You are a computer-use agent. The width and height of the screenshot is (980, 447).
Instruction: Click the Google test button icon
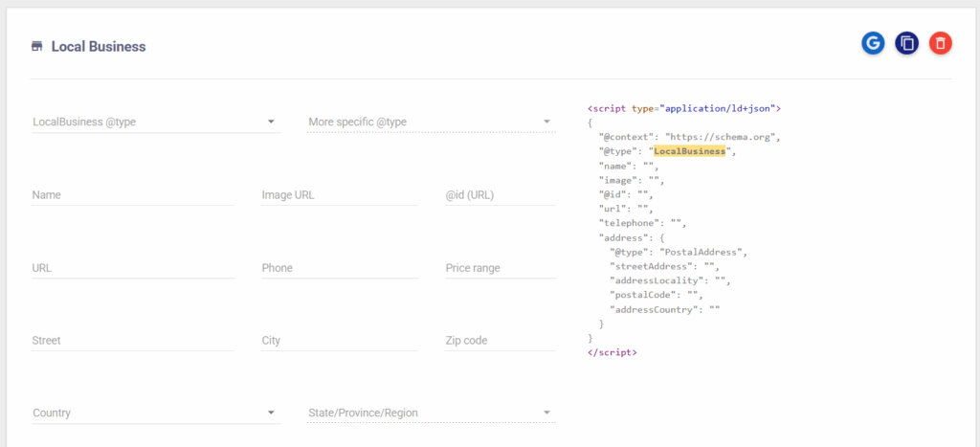pos(873,43)
